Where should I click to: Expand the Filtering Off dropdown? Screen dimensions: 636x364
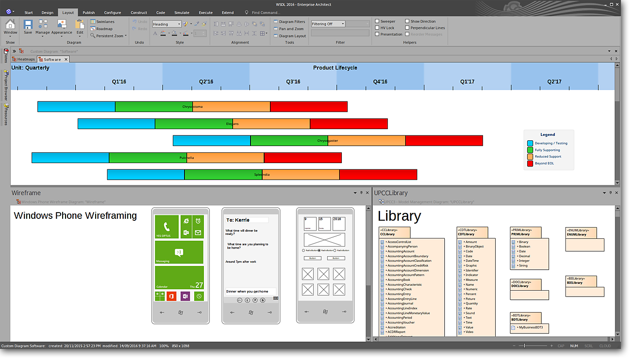point(328,24)
